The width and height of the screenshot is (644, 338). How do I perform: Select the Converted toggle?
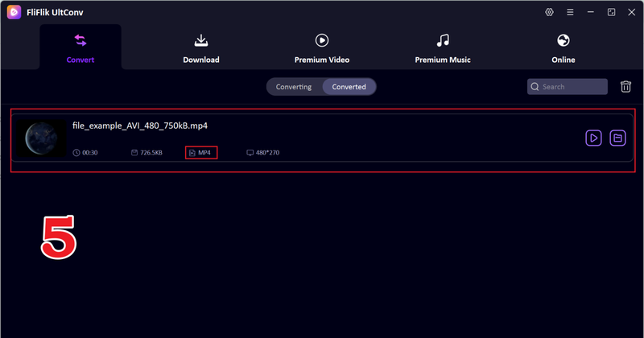click(349, 87)
